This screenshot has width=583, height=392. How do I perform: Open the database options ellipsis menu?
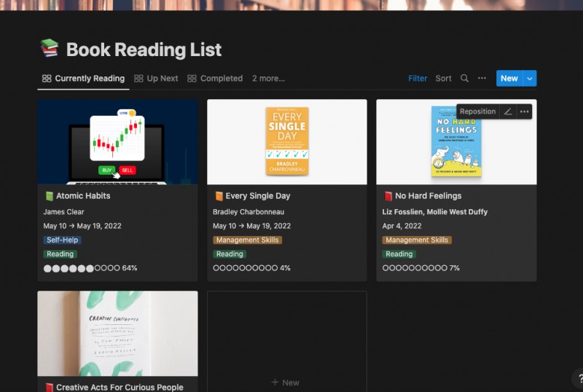click(x=482, y=78)
